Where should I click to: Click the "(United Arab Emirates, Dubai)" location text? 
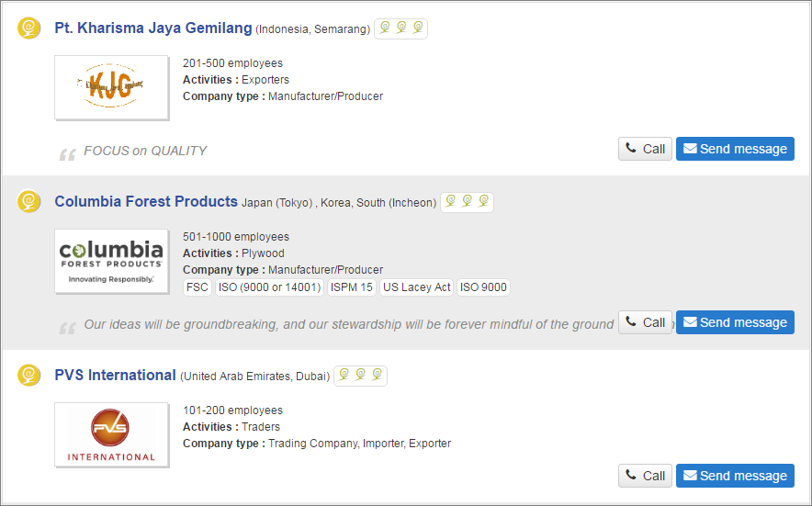pos(254,376)
